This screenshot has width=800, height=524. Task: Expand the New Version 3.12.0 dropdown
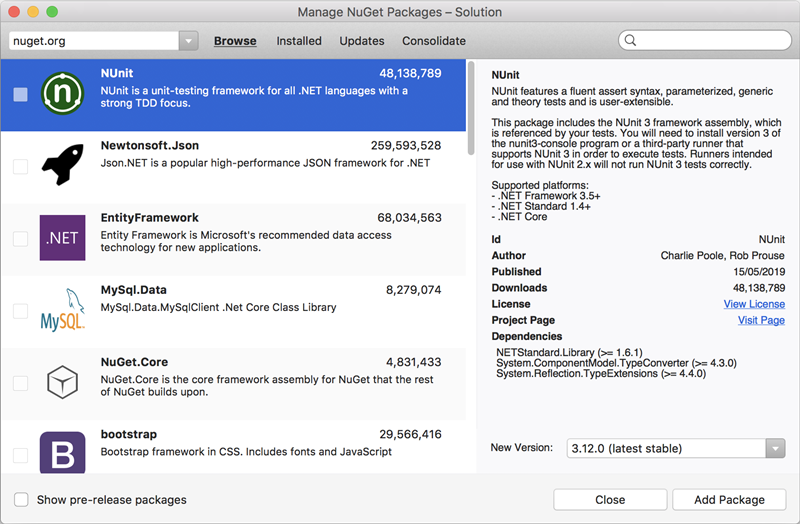tap(775, 448)
